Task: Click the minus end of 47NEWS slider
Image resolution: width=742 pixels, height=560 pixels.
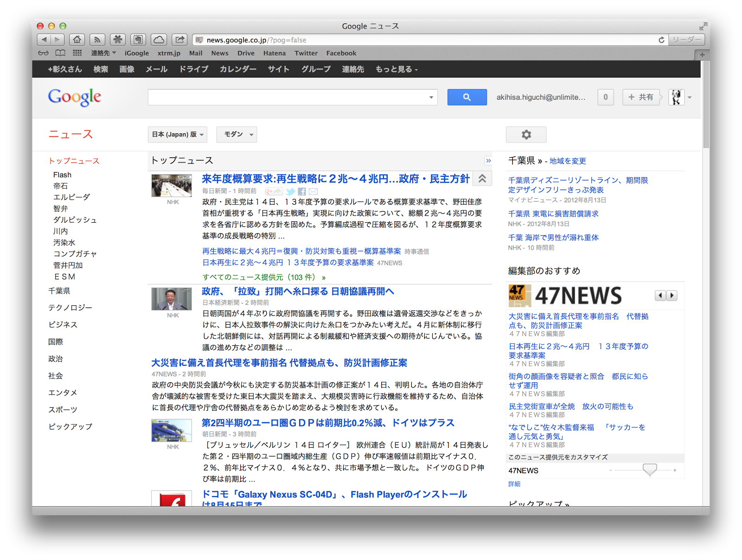Action: click(x=611, y=470)
